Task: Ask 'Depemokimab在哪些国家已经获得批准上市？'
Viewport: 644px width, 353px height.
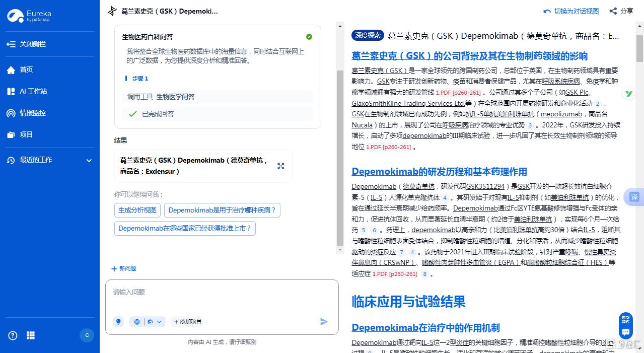Action: click(x=185, y=228)
